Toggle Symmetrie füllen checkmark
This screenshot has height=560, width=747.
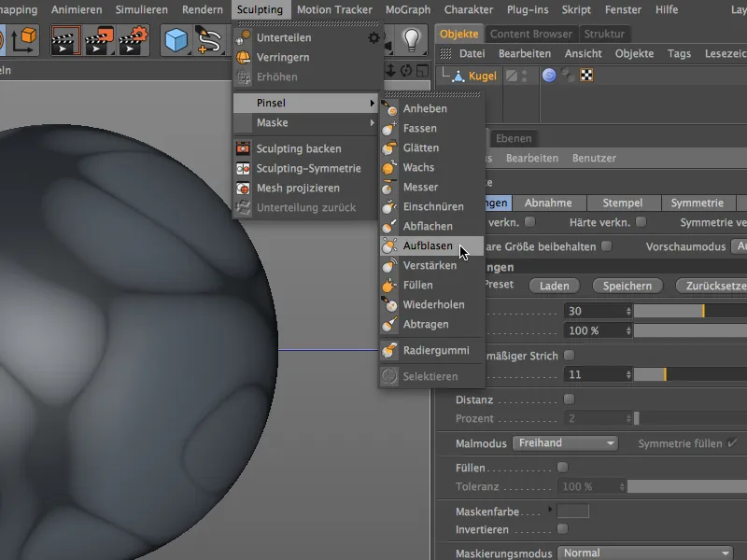click(x=733, y=442)
